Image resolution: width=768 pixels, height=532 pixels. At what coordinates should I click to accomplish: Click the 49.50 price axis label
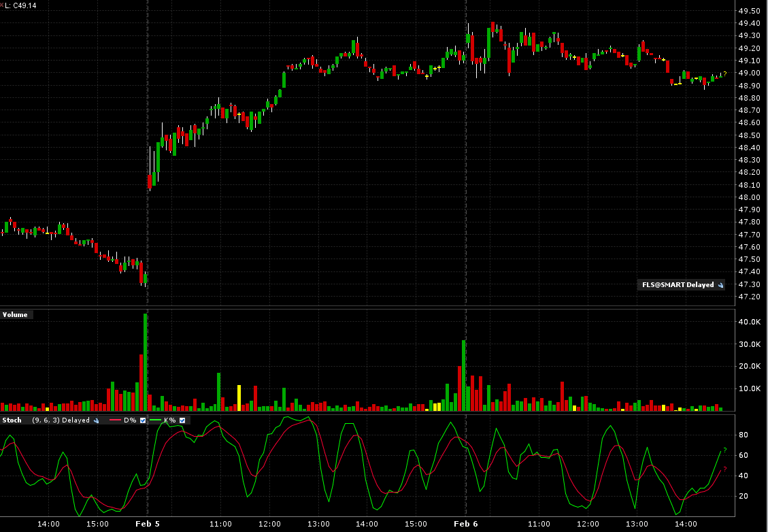click(750, 11)
